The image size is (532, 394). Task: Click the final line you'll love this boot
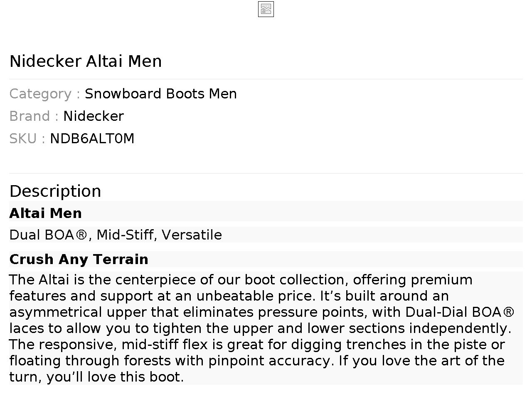coord(115,377)
